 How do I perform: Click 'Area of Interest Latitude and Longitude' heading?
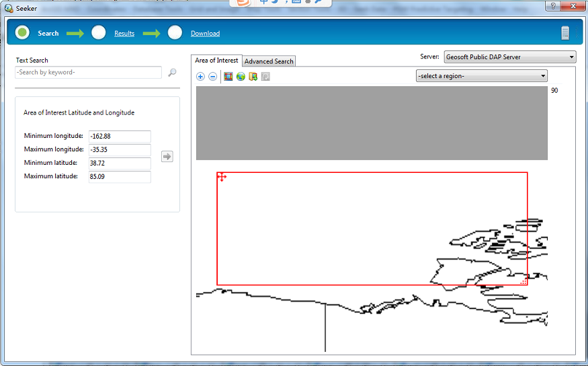(x=79, y=112)
